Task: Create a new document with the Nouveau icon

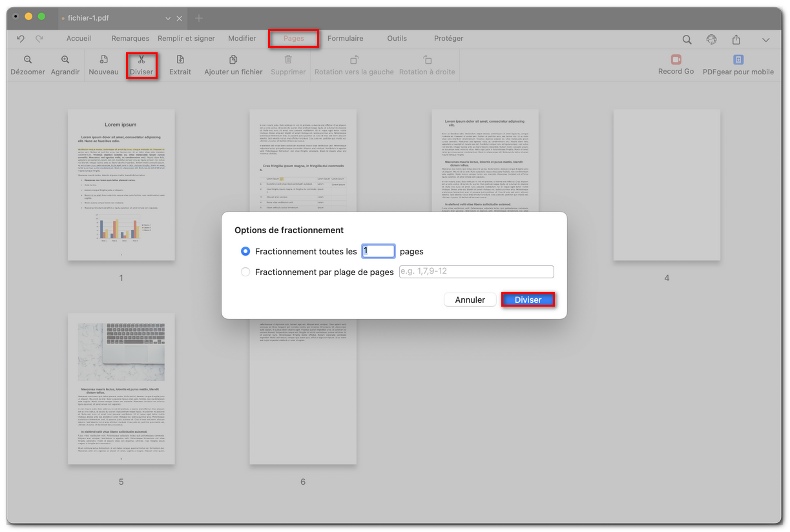Action: tap(103, 65)
